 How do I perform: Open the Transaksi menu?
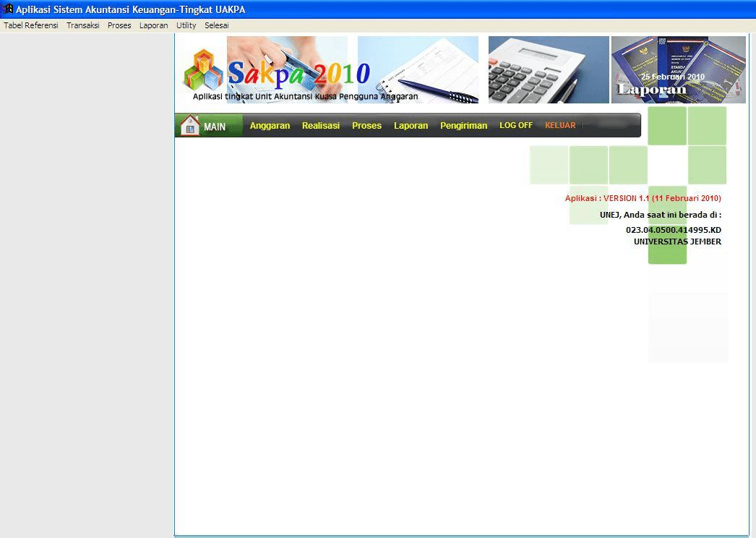coord(82,25)
